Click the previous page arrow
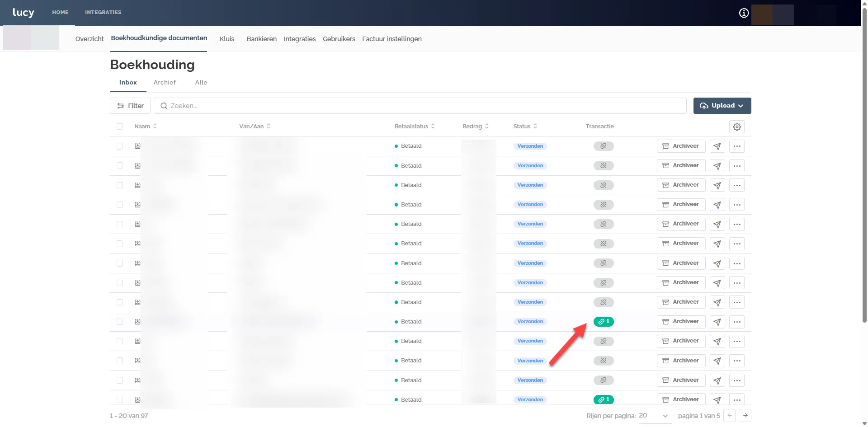 click(x=730, y=415)
